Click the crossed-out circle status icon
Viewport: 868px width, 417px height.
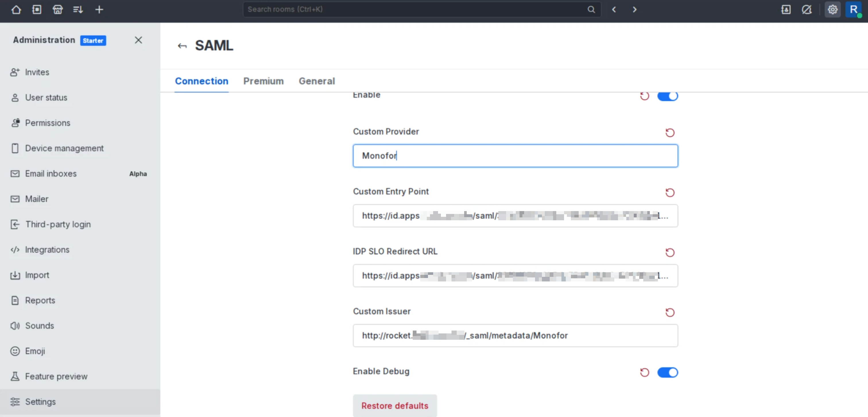(807, 9)
